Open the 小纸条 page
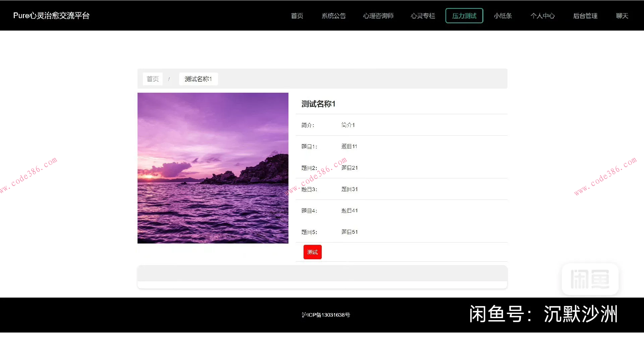Screen dimensions: 644x352 [x=503, y=15]
